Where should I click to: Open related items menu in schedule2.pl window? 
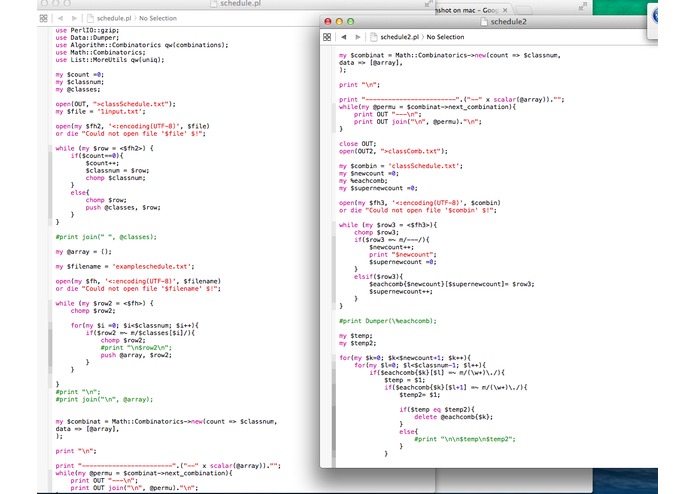pyautogui.click(x=327, y=37)
